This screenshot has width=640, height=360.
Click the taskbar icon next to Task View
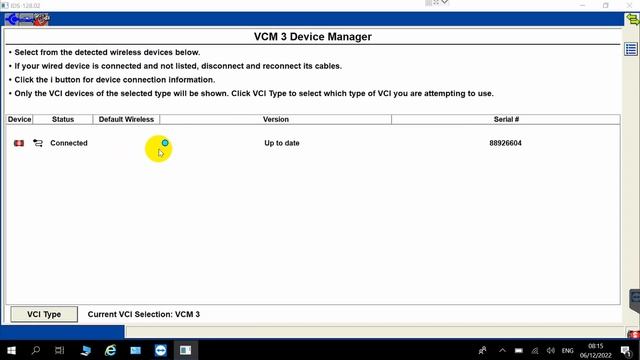[x=85, y=350]
